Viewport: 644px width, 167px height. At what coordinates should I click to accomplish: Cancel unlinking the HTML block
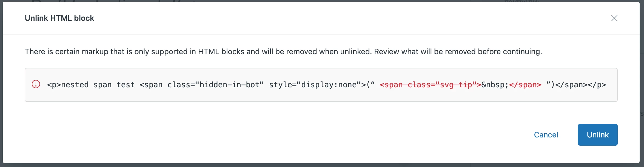[x=546, y=135]
